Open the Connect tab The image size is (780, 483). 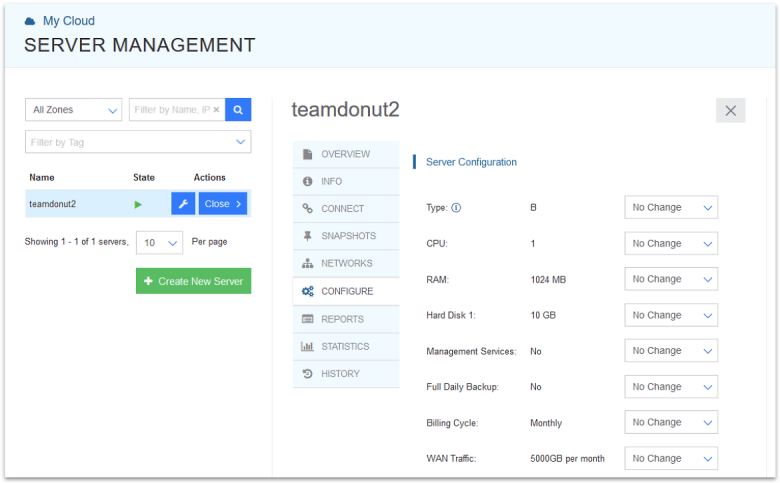[x=346, y=208]
